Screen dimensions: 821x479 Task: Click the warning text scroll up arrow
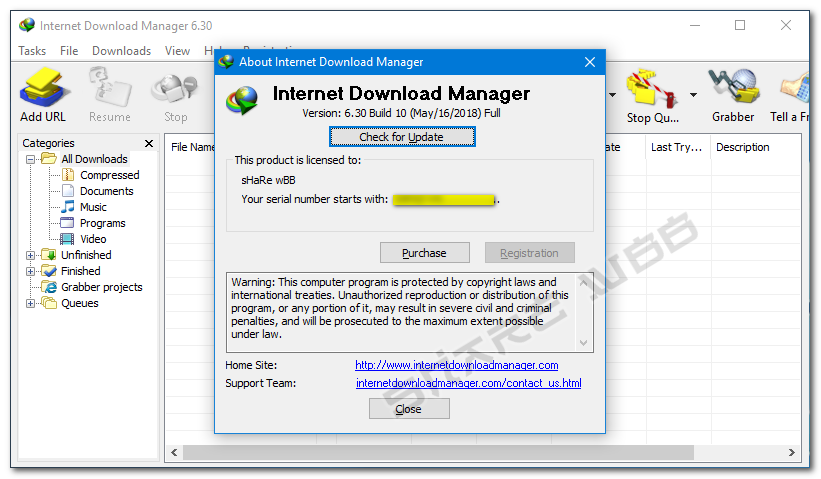point(584,283)
